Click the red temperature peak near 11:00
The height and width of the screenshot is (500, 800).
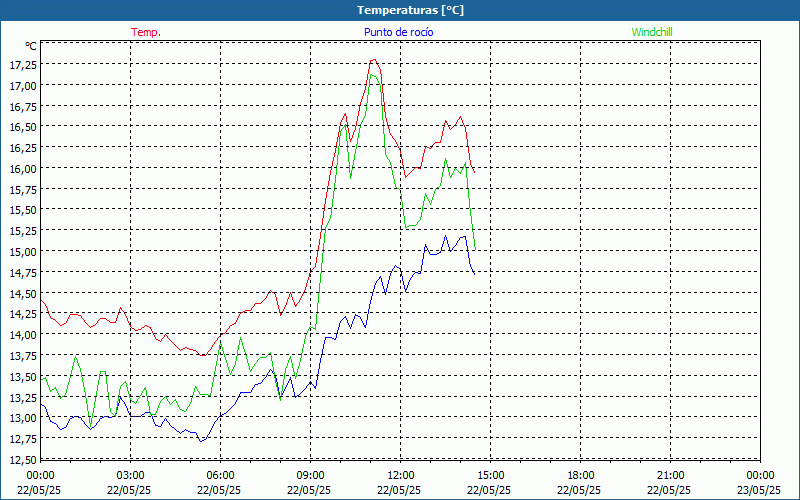coord(373,60)
